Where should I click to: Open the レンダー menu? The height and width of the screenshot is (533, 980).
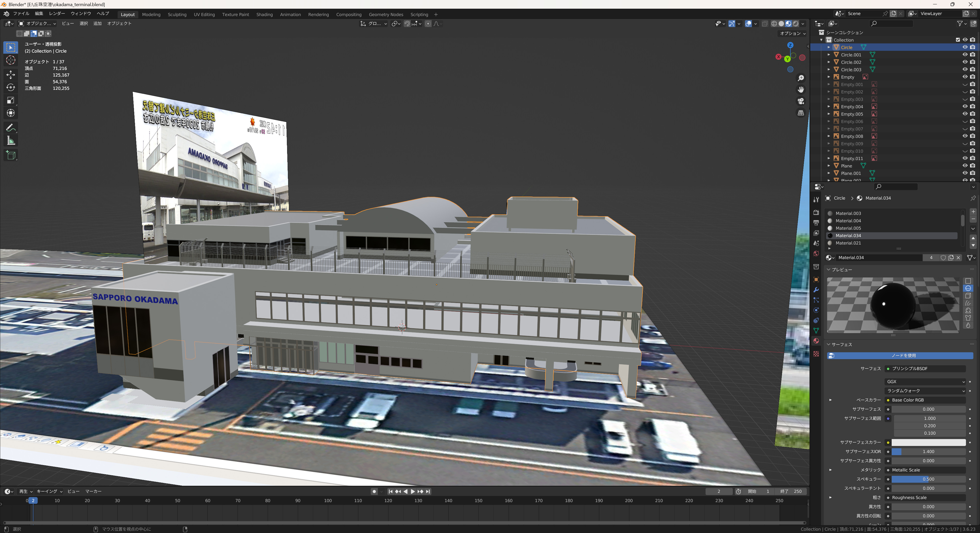57,14
